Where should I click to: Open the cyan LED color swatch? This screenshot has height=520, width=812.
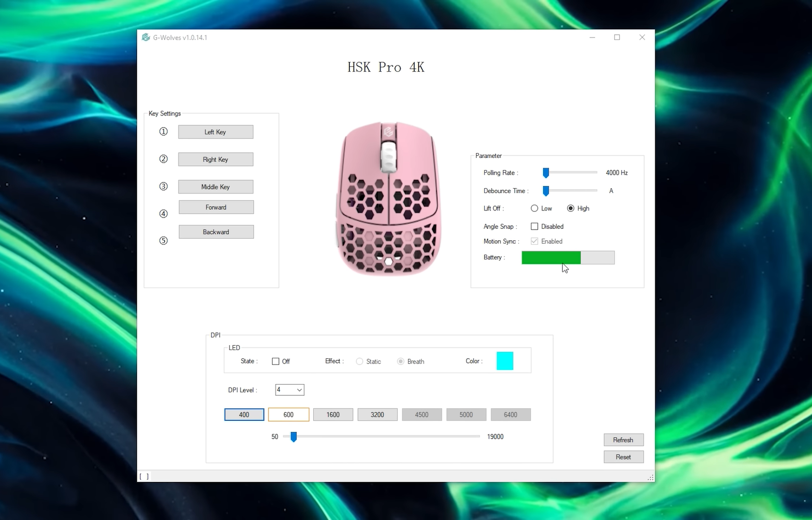coord(505,361)
